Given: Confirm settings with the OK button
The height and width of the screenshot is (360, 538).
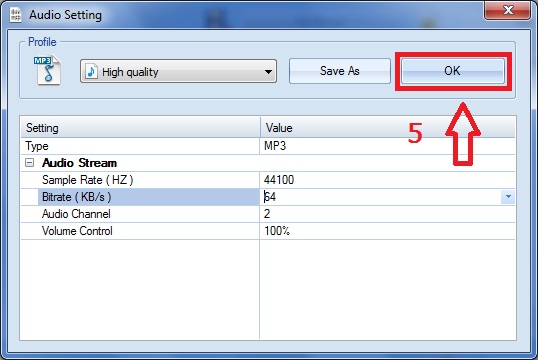Looking at the screenshot, I should tap(453, 71).
